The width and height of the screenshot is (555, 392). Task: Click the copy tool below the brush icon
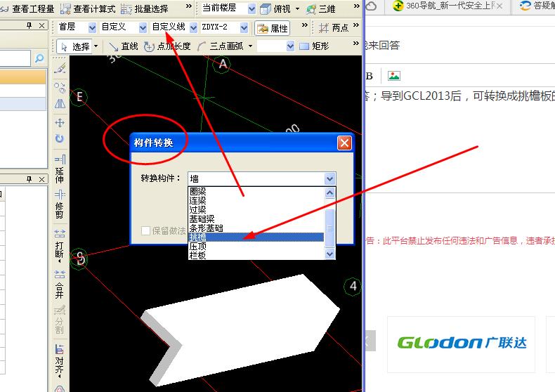pyautogui.click(x=60, y=87)
